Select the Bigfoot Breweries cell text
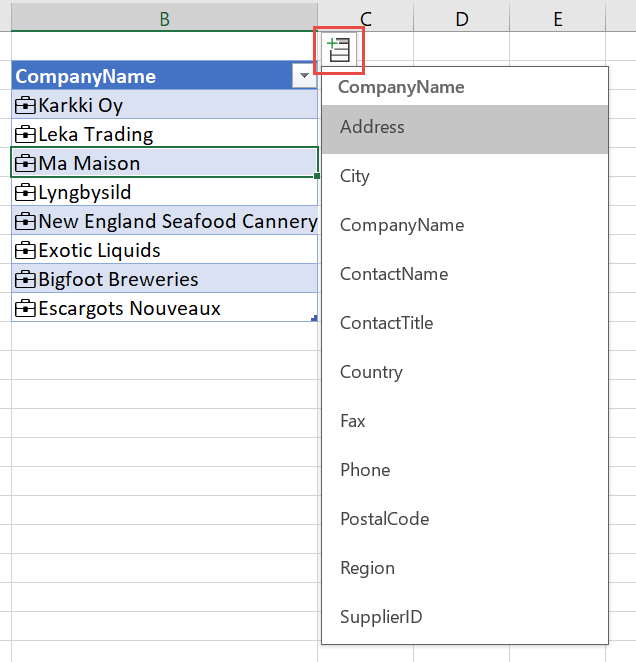The image size is (636, 662). [118, 279]
